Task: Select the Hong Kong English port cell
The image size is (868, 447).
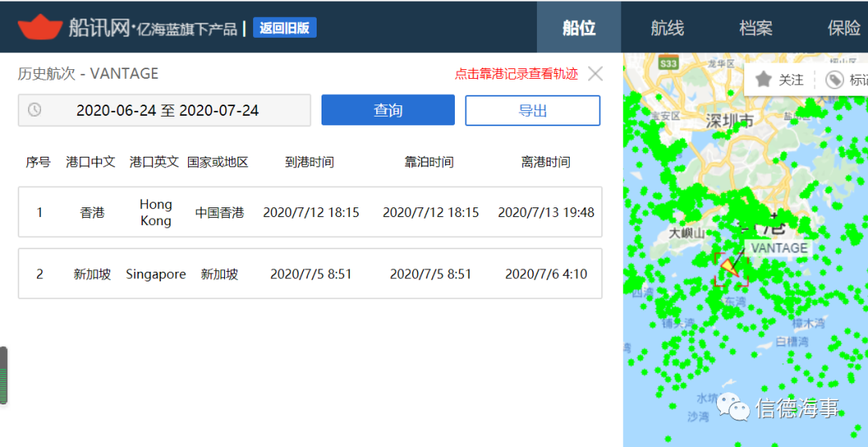Action: point(156,213)
